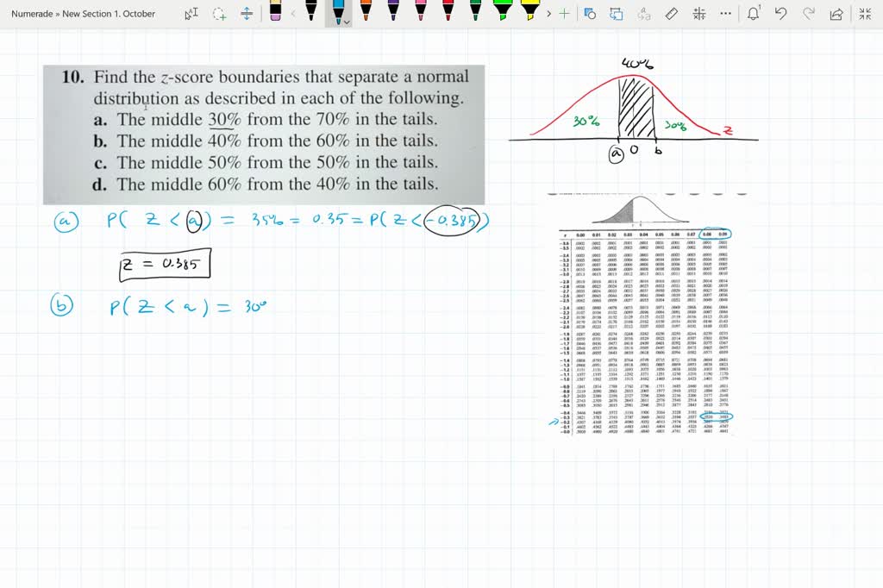This screenshot has width=883, height=588.
Task: Select the pink pen
Action: (421, 10)
